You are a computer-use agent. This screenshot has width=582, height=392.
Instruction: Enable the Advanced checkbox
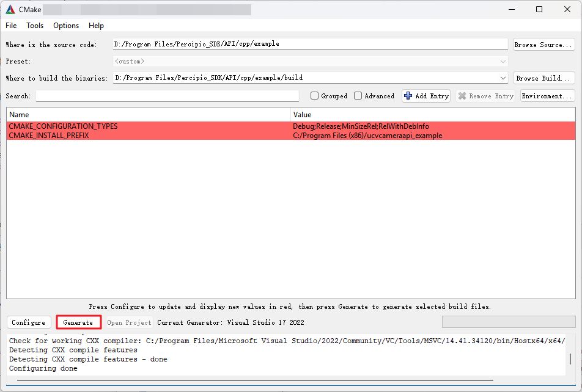click(358, 96)
